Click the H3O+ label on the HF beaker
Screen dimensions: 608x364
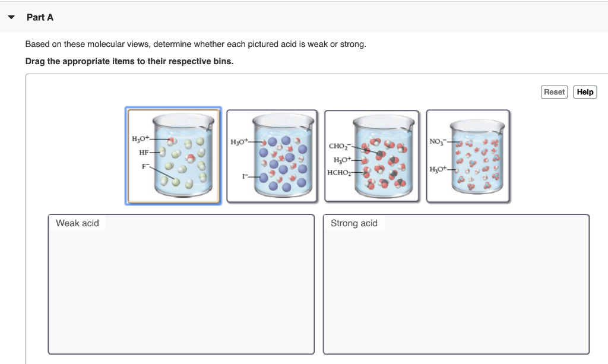point(140,138)
